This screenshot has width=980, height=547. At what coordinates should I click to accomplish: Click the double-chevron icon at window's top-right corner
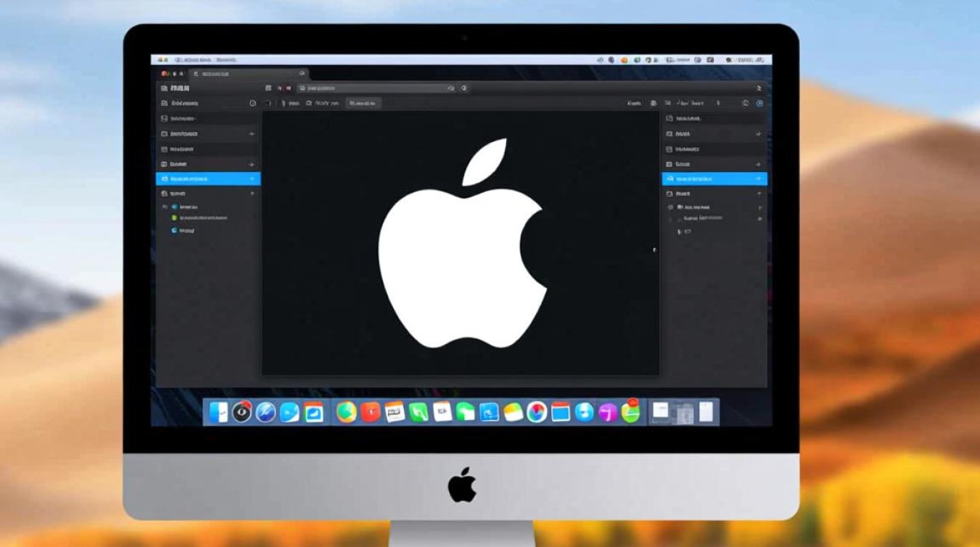click(x=759, y=88)
